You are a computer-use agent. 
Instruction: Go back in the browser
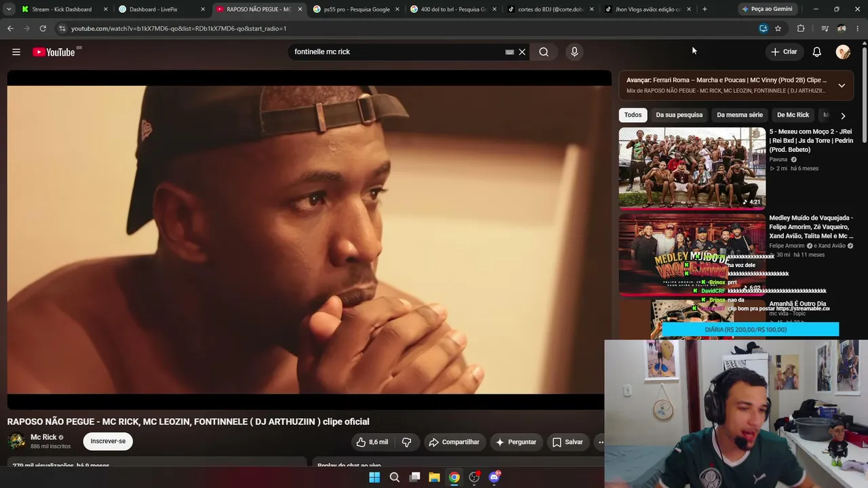coord(10,28)
